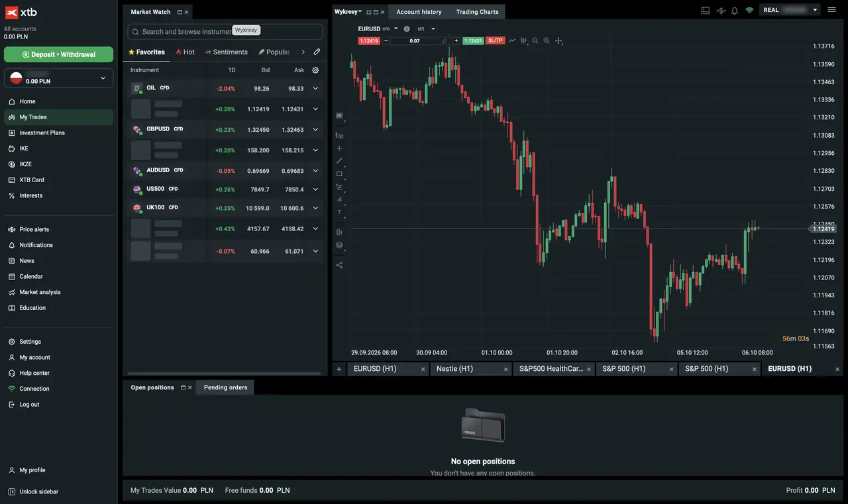Open the REAL account dropdown
Viewport: 848px width, 504px height.
coord(790,10)
